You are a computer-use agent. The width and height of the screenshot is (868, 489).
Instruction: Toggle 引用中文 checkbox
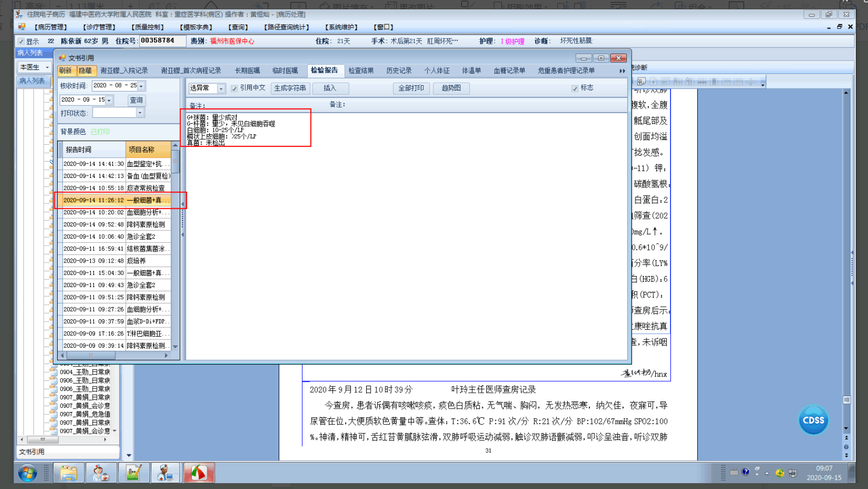(234, 88)
